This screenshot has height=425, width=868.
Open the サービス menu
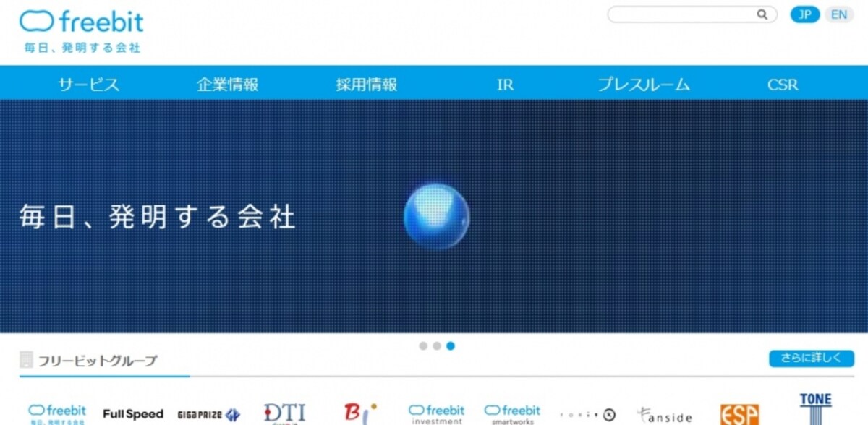[x=89, y=84]
